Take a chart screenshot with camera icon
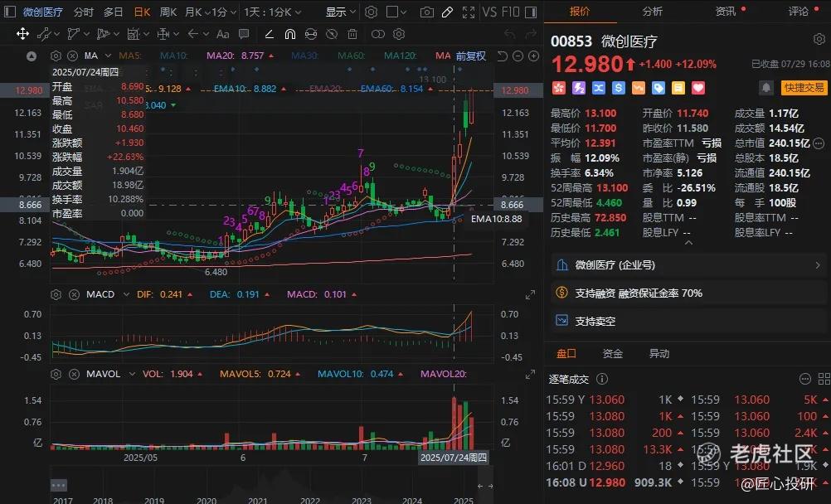Image resolution: width=831 pixels, height=504 pixels. click(426, 12)
